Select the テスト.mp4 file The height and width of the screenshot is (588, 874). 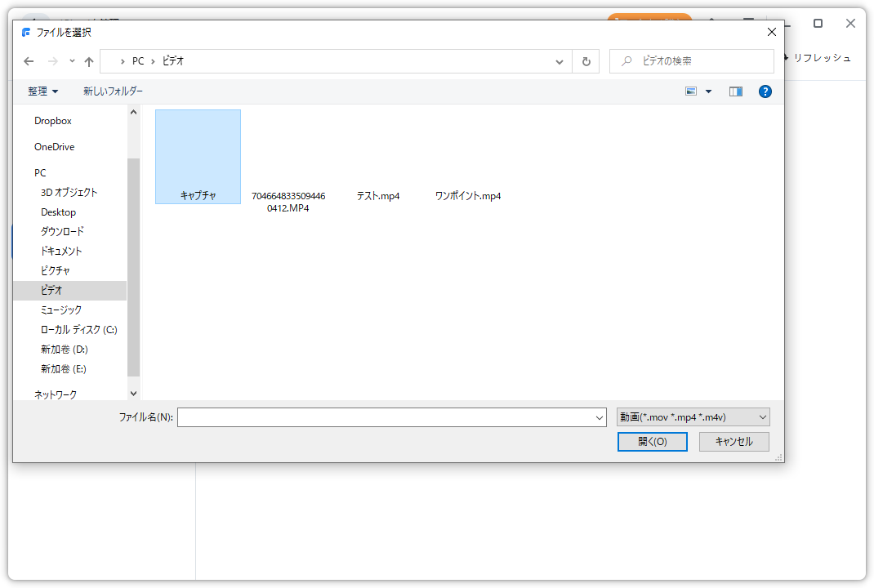378,196
